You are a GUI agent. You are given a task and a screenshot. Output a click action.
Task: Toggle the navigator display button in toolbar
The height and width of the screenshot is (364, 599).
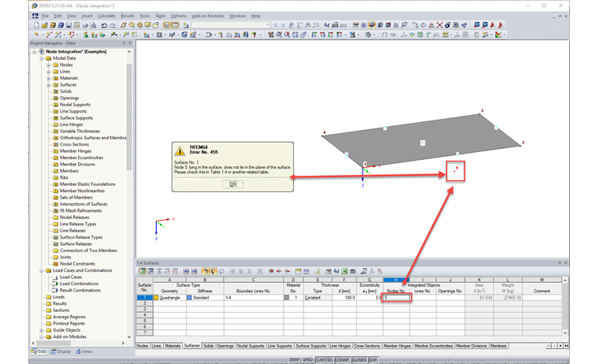tap(166, 25)
